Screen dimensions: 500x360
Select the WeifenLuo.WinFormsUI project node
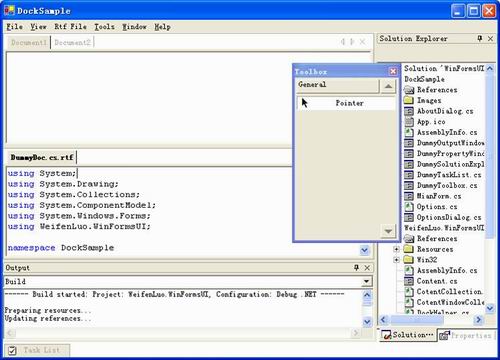(444, 228)
